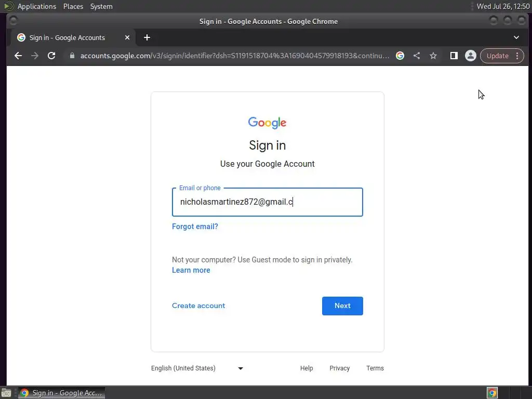Click the Next button
Image resolution: width=532 pixels, height=399 pixels.
(342, 305)
